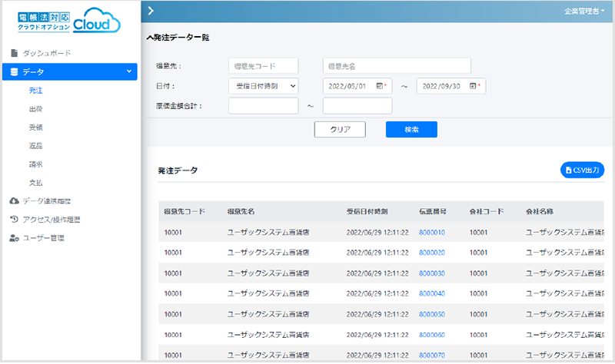Collapse the データ menu chevron
The image size is (615, 364).
tap(129, 71)
